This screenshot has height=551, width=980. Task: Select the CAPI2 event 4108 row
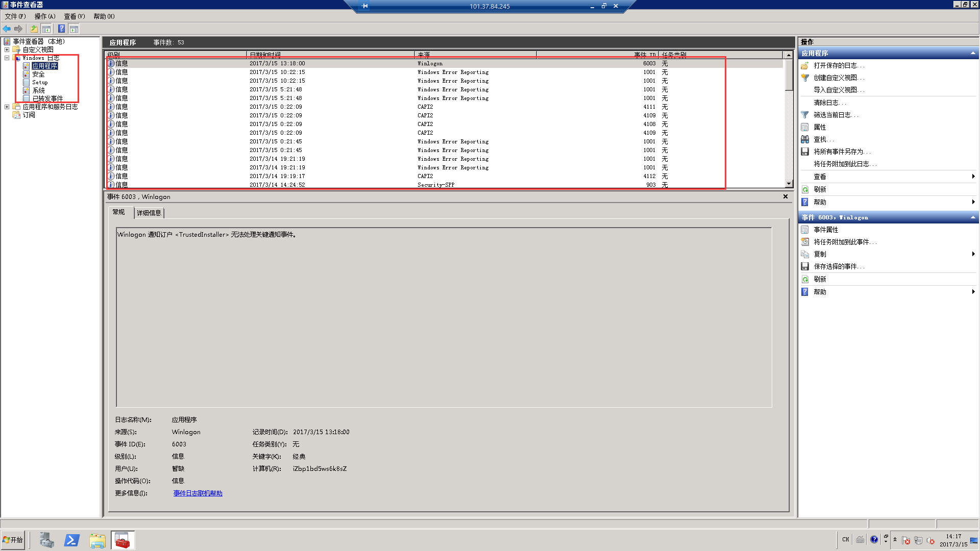tap(444, 124)
